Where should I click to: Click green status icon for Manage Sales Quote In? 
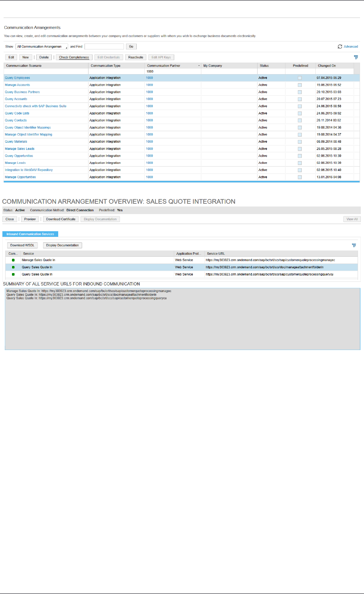click(13, 260)
